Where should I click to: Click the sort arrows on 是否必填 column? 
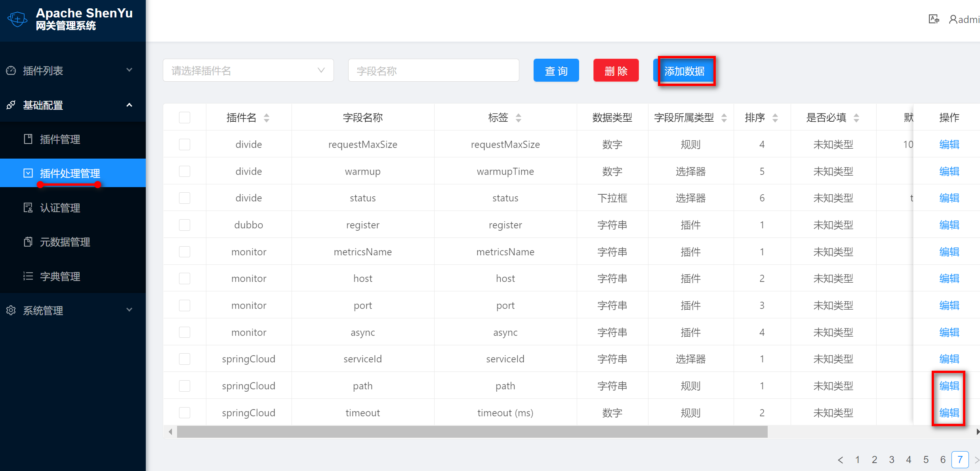pos(856,118)
